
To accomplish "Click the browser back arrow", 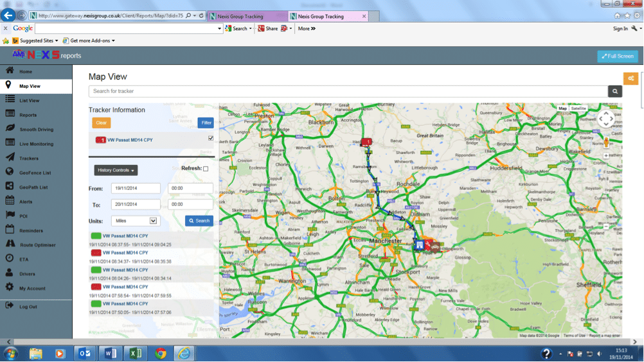I will pos(8,15).
